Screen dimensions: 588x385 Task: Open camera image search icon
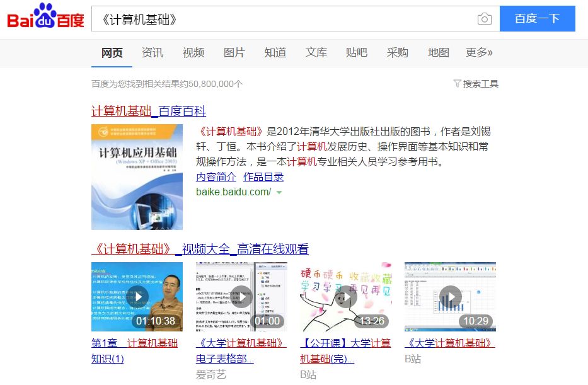point(485,18)
